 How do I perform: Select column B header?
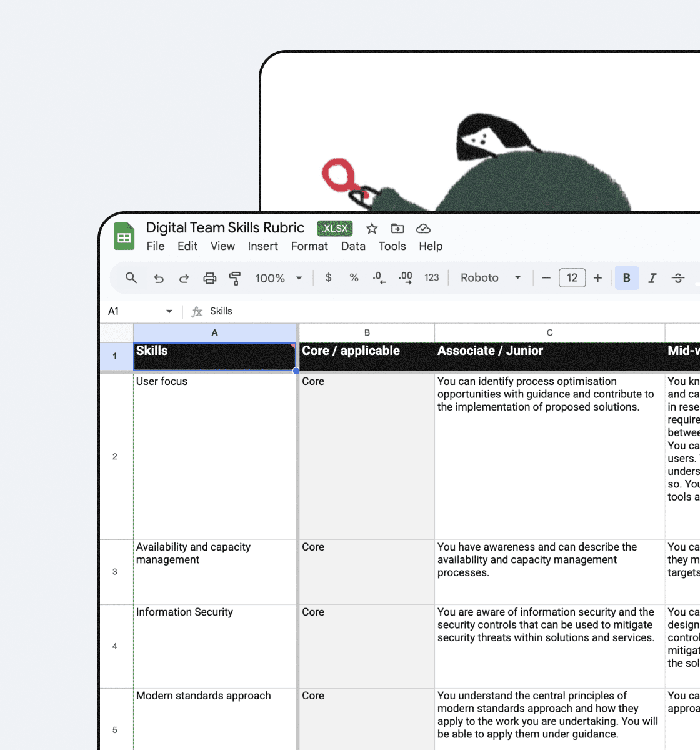point(367,332)
